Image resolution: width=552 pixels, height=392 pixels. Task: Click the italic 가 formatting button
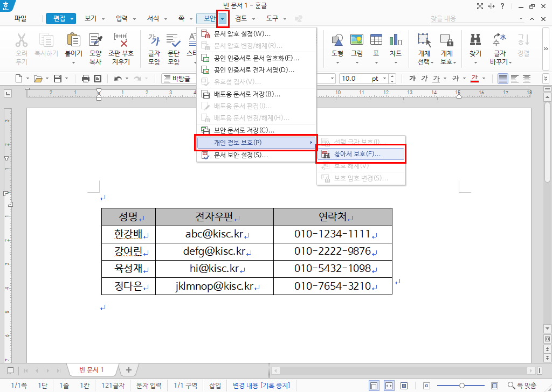pos(425,79)
